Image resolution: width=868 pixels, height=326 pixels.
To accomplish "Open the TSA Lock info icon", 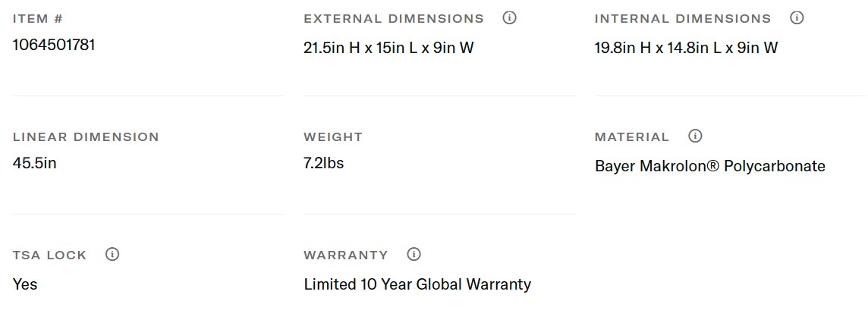I will 112,255.
